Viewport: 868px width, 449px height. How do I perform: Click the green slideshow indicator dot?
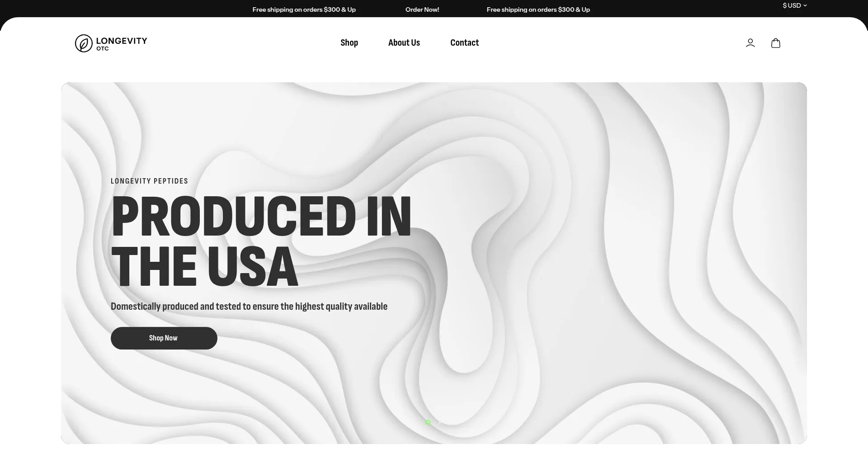point(428,422)
